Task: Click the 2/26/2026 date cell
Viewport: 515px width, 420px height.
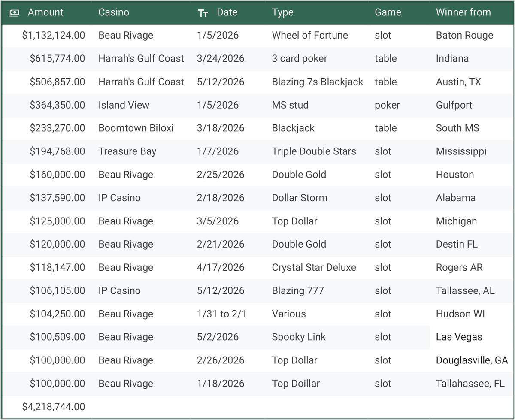Action: 221,360
